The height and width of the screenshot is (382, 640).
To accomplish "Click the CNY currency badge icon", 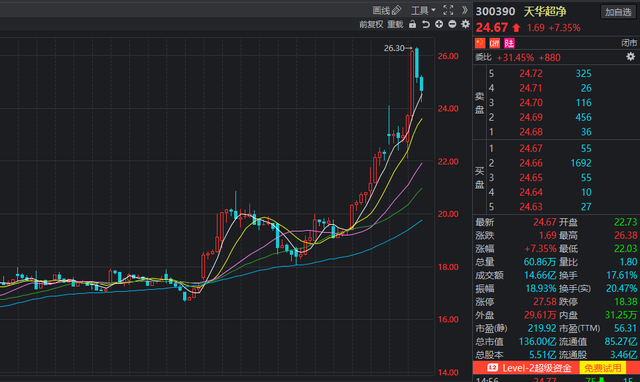I will pos(495,43).
